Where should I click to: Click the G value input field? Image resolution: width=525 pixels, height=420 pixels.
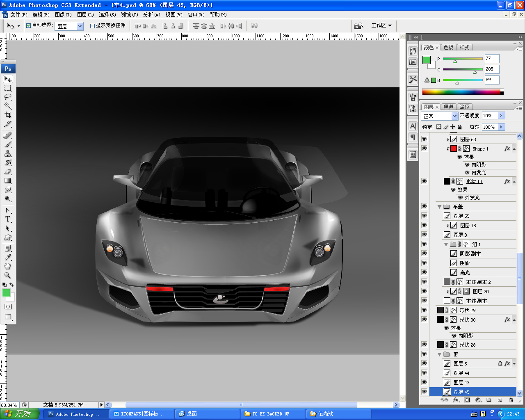pos(492,69)
